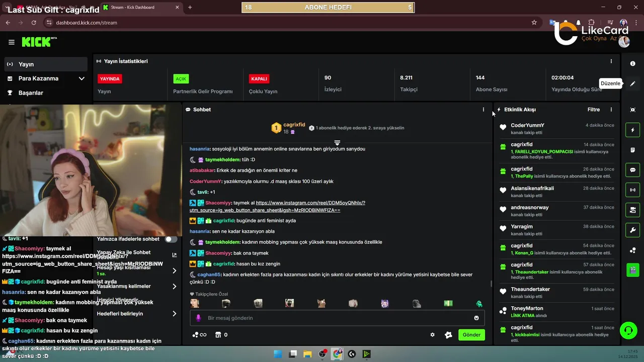Select the green money emote
The image size is (644, 362).
(x=448, y=303)
